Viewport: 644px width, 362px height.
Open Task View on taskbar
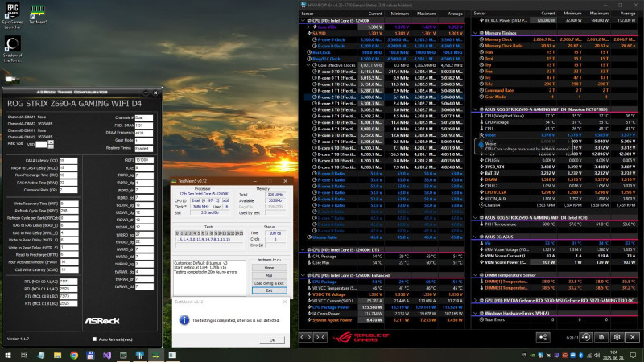coord(24,355)
